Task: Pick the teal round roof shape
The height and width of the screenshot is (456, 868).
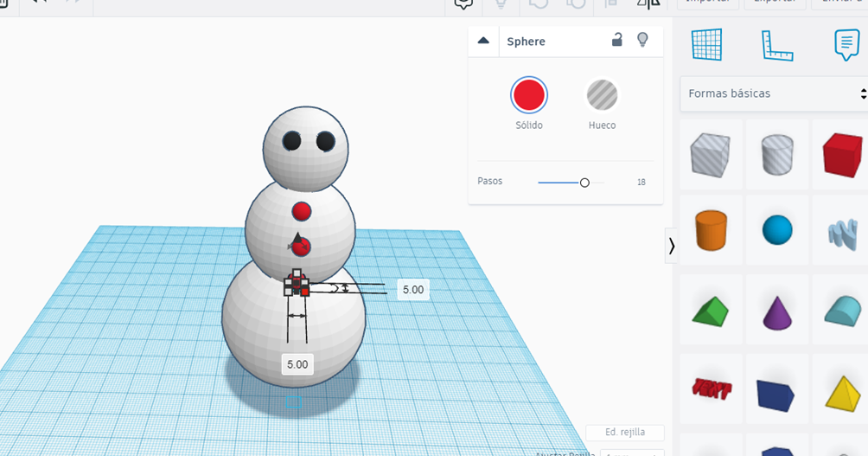Action: point(843,311)
